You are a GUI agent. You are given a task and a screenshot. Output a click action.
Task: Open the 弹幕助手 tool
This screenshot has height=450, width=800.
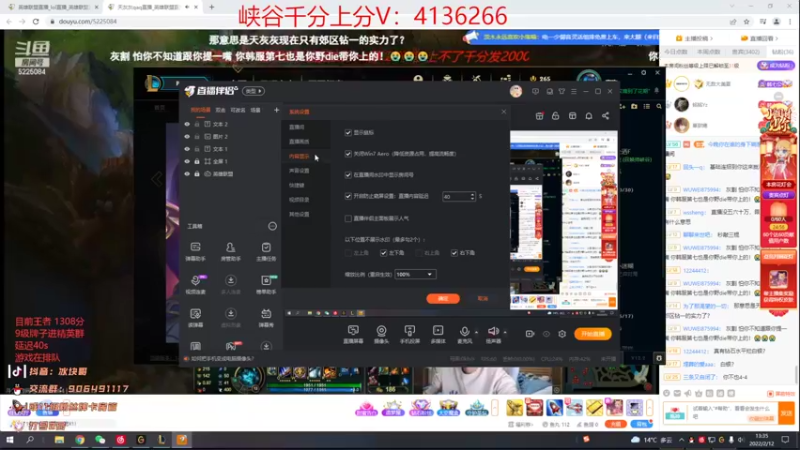pos(195,252)
